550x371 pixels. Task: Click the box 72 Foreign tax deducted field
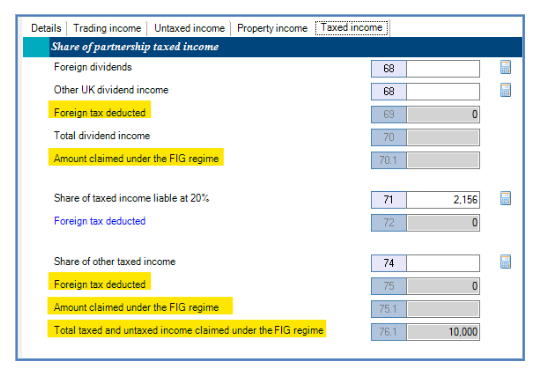[443, 223]
